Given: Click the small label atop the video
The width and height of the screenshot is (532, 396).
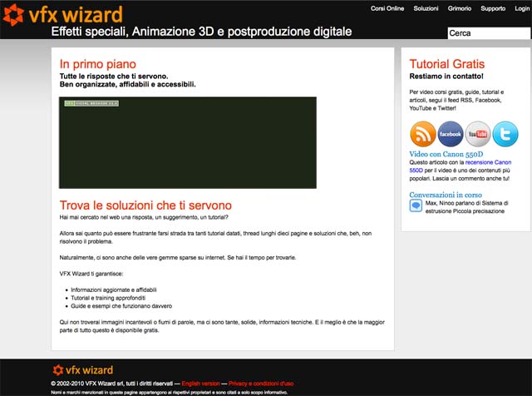Looking at the screenshot, I should tap(91, 103).
